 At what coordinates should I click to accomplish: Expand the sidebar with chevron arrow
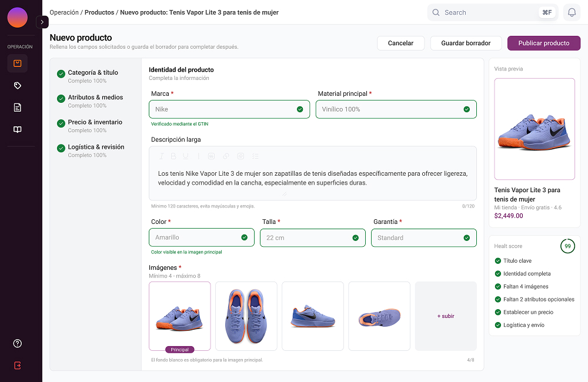(x=42, y=22)
